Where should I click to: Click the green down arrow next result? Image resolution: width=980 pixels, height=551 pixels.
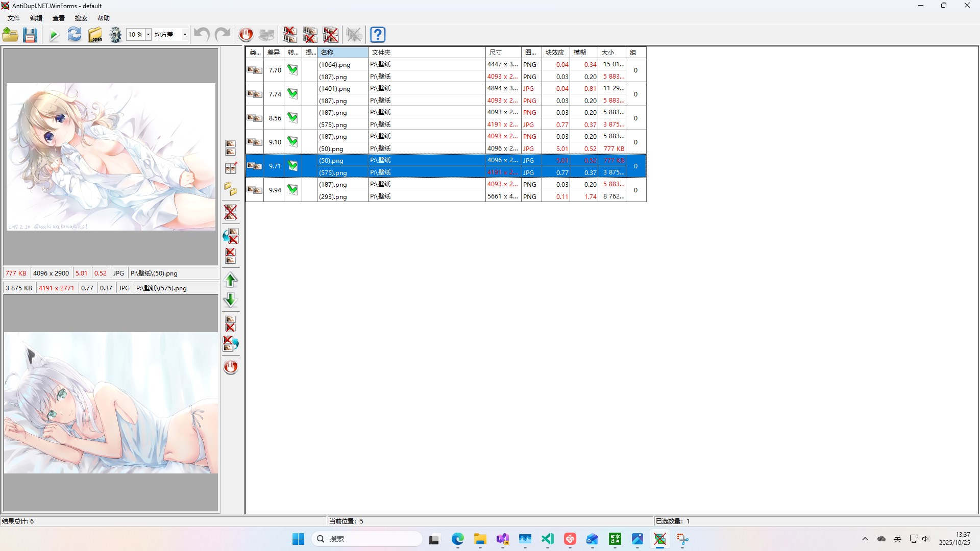[x=231, y=300]
